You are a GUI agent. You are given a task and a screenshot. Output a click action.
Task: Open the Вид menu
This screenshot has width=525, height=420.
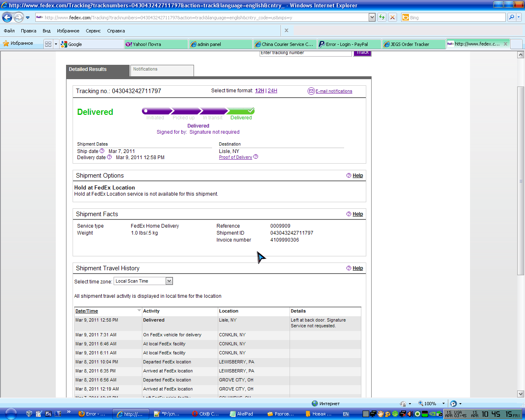pyautogui.click(x=46, y=31)
